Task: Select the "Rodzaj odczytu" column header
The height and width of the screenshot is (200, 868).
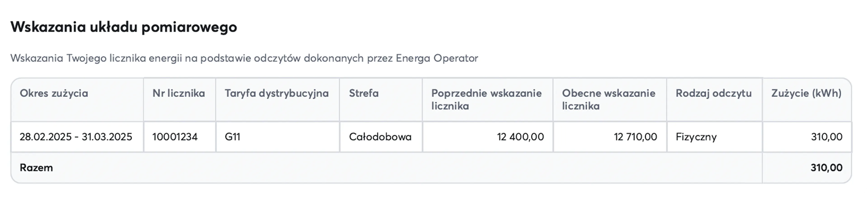Action: pyautogui.click(x=713, y=93)
